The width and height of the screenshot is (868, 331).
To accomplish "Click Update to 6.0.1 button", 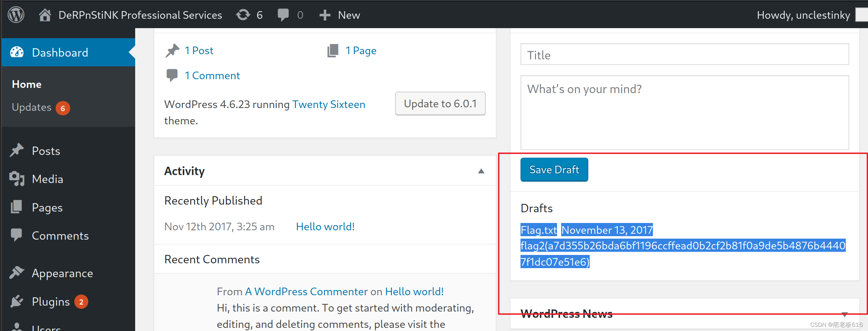I will [x=440, y=104].
